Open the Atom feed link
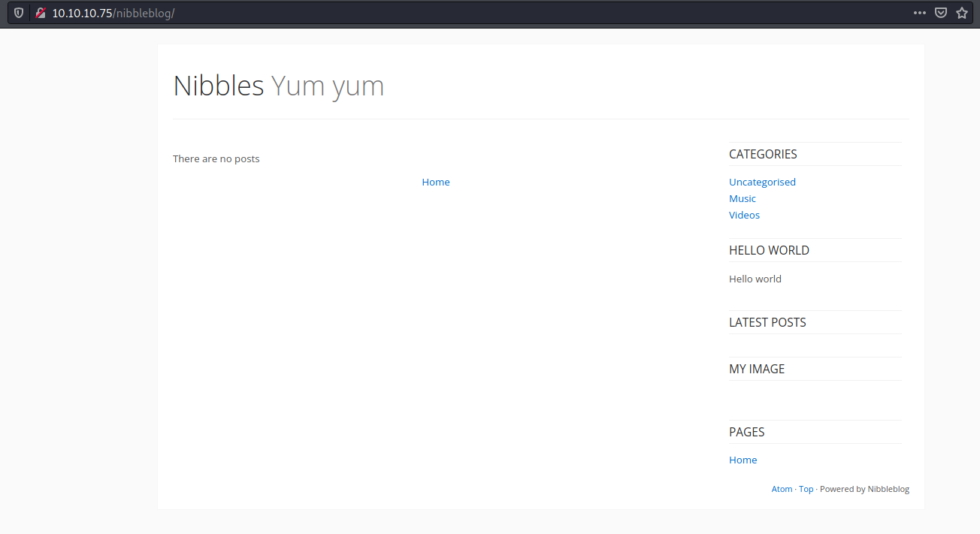The image size is (980, 534). (782, 489)
